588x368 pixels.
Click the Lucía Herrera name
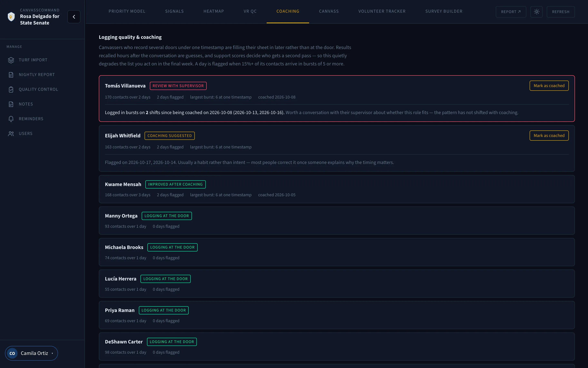(120, 279)
